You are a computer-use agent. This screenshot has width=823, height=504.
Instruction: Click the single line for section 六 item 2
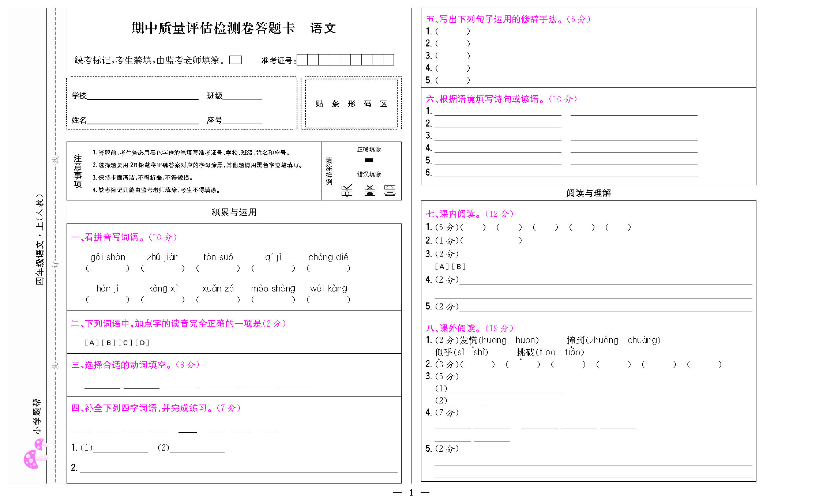498,124
